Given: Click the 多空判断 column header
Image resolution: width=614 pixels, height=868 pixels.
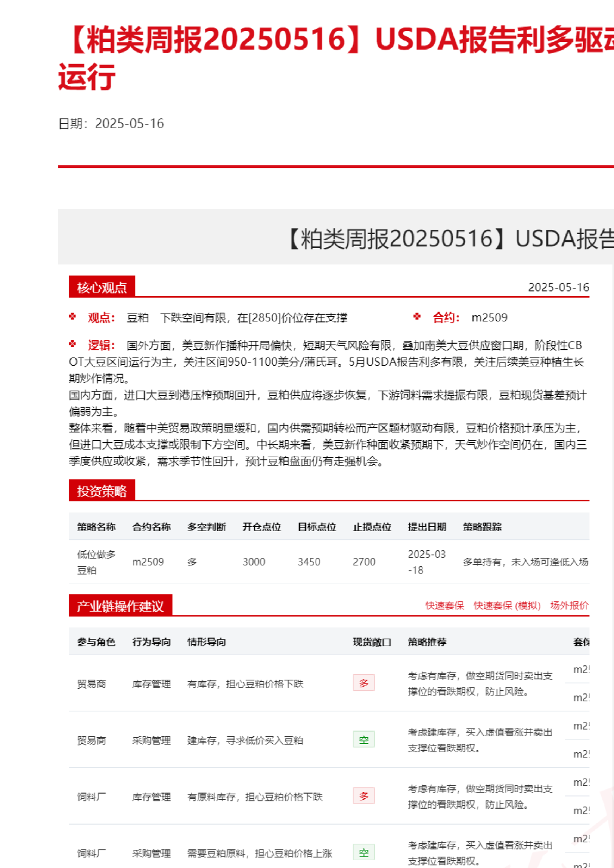Looking at the screenshot, I should pos(206,527).
